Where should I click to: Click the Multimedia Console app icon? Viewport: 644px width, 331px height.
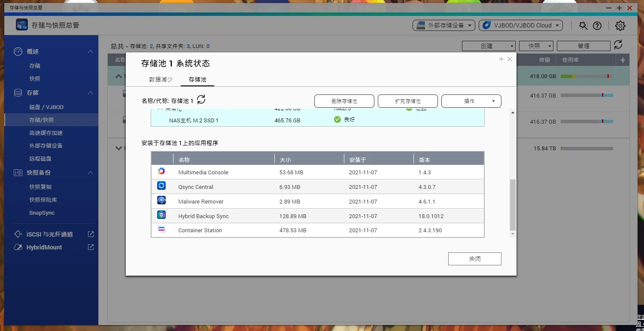161,171
